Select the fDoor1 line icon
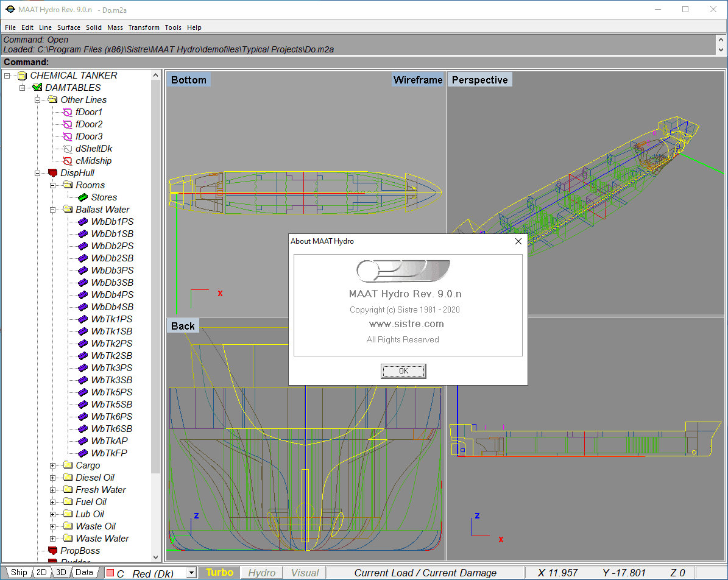The height and width of the screenshot is (580, 728). pos(68,112)
